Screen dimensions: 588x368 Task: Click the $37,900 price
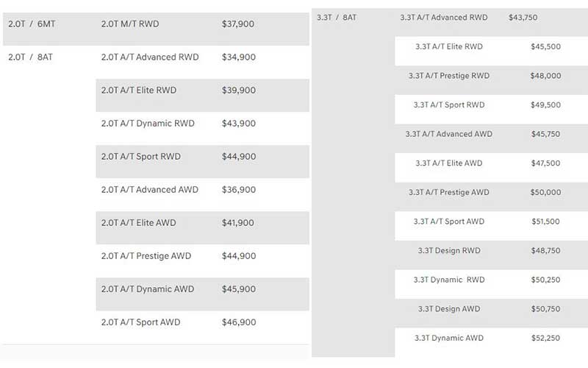pos(238,24)
